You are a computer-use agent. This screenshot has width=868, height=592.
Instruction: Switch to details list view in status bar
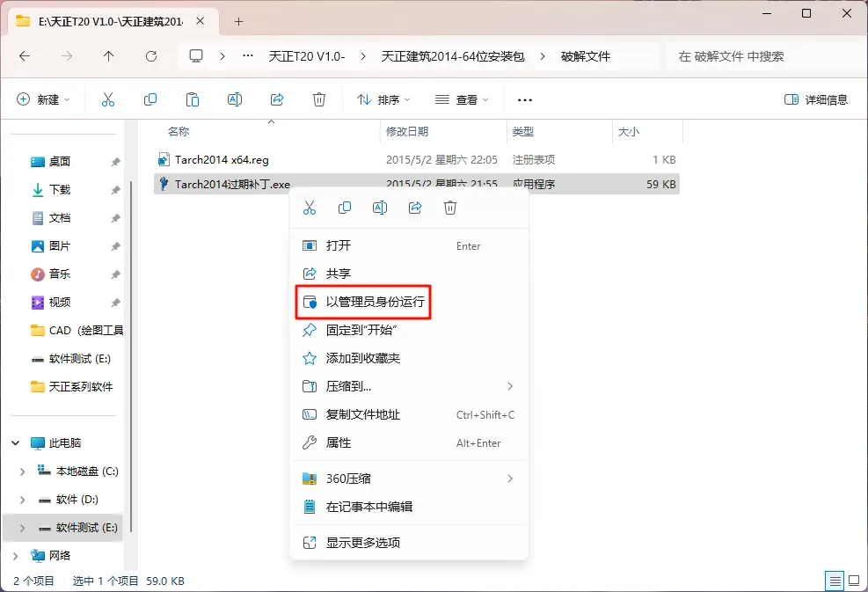(x=835, y=581)
